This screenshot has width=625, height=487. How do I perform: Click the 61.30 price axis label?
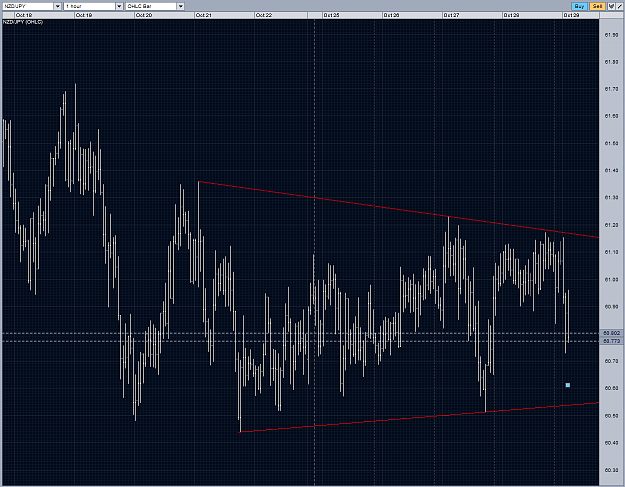coord(611,198)
